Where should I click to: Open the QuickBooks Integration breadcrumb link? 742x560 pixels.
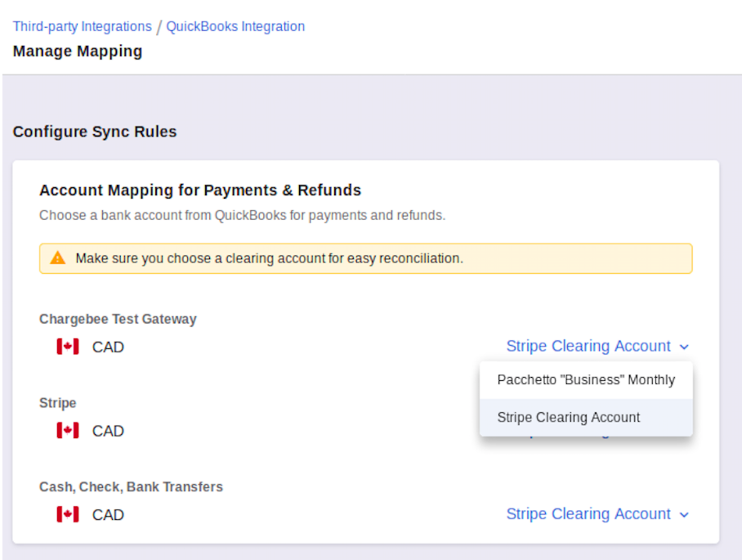(x=235, y=26)
